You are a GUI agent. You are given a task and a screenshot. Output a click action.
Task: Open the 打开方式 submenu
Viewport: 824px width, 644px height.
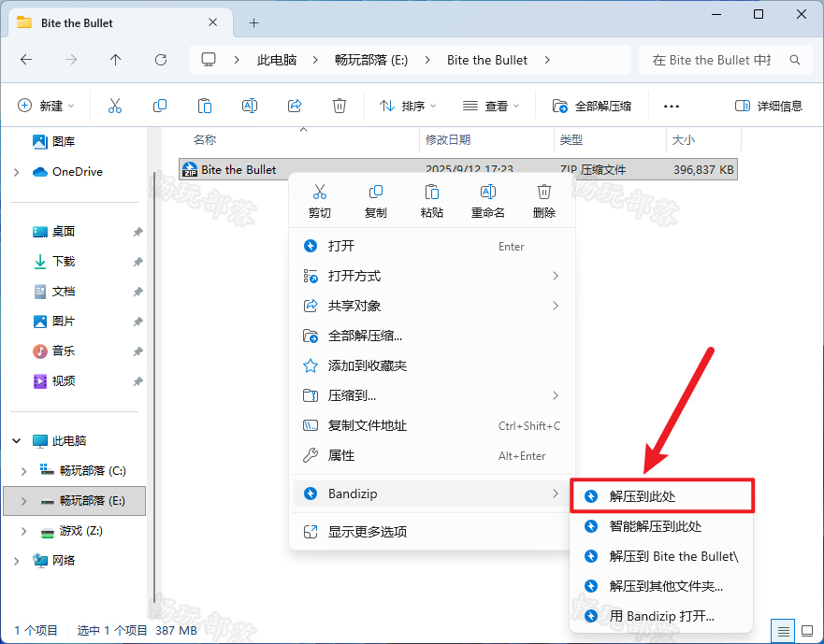[x=432, y=276]
